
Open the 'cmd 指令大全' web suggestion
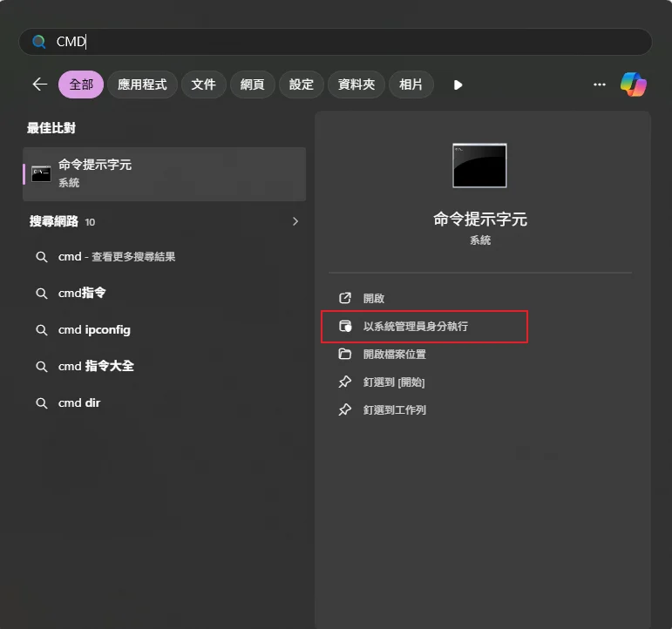click(164, 367)
